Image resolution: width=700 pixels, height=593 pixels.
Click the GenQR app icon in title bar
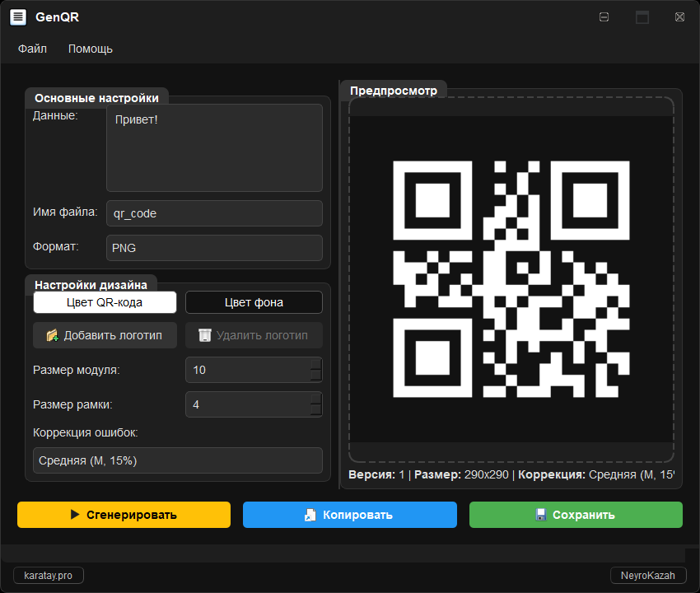pos(18,17)
